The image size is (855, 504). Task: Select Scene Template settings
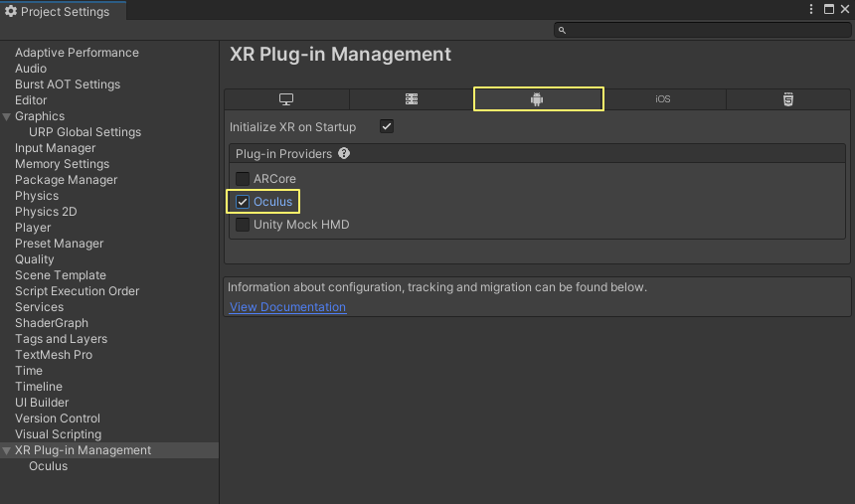tap(61, 275)
